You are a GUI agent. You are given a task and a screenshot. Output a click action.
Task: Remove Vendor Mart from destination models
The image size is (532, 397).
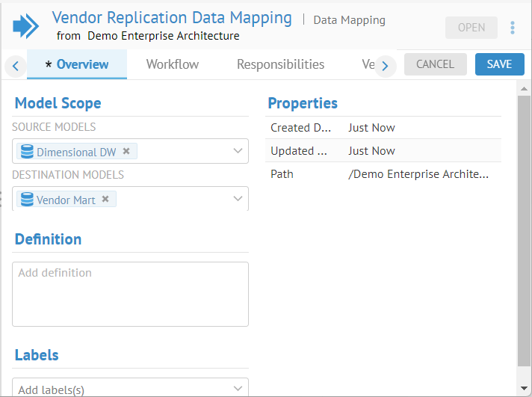click(x=105, y=199)
